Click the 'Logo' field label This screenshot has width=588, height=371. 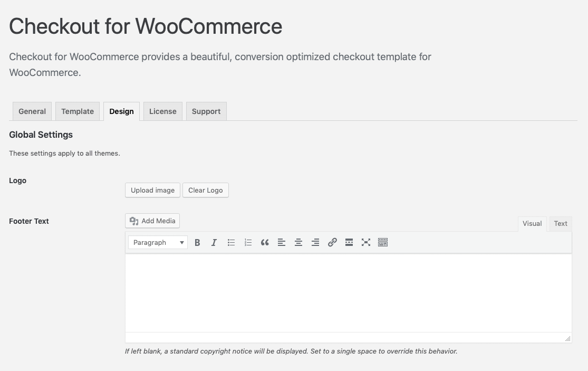click(17, 181)
